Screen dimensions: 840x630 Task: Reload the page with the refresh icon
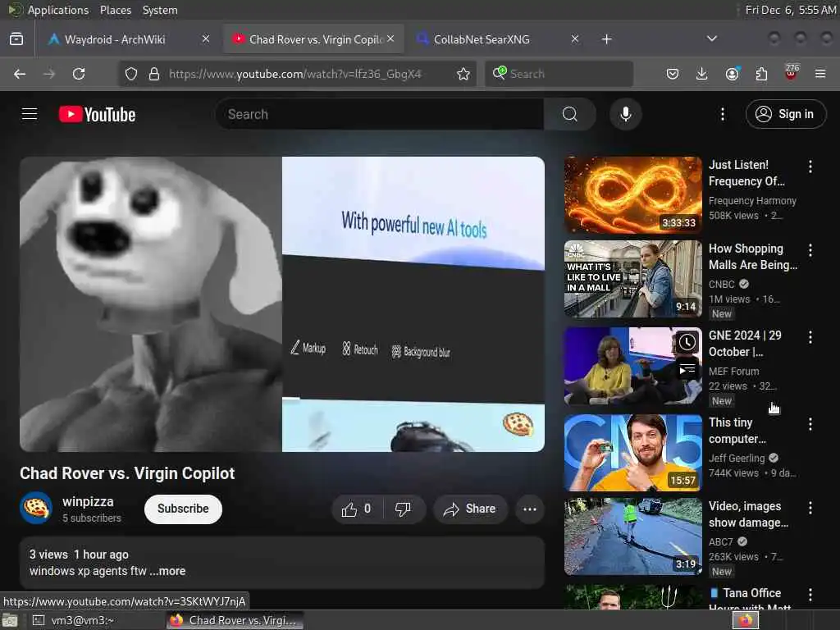coord(79,74)
